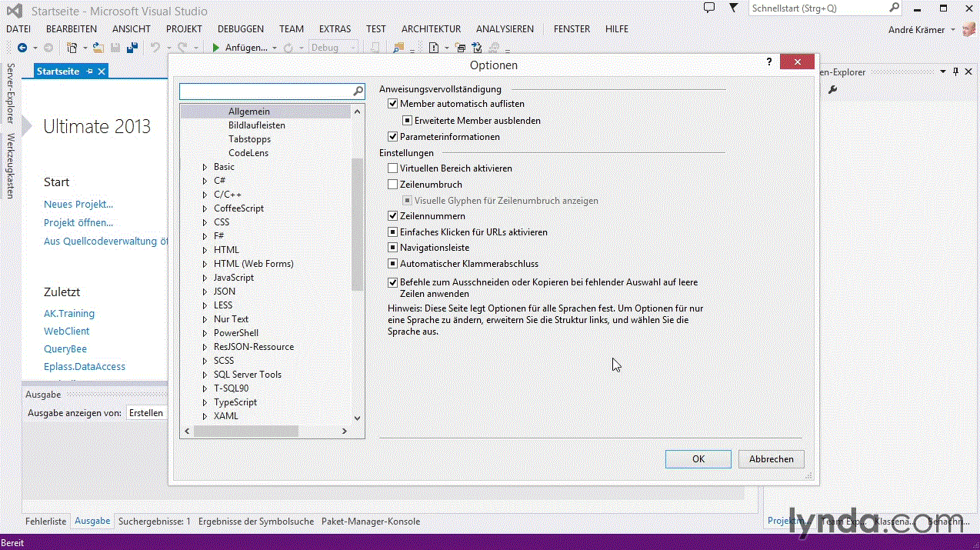This screenshot has width=980, height=550.
Task: Toggle Member automatisch auflisten checkbox
Action: click(x=393, y=104)
